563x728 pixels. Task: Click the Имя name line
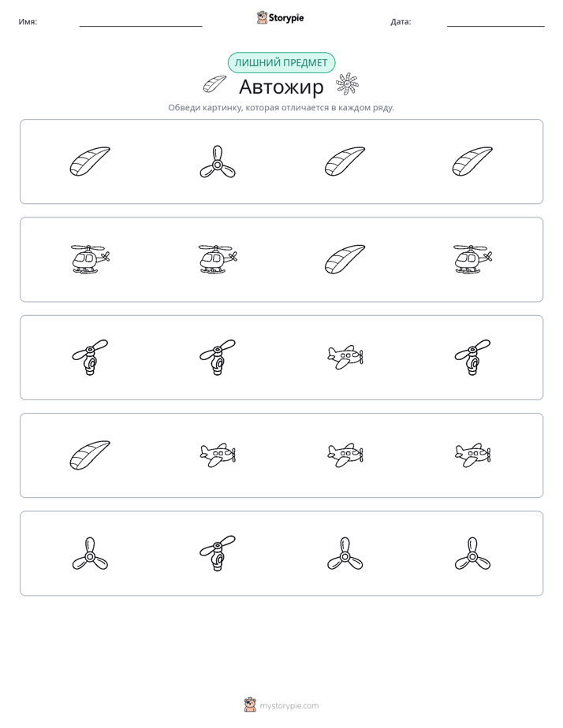click(x=140, y=26)
